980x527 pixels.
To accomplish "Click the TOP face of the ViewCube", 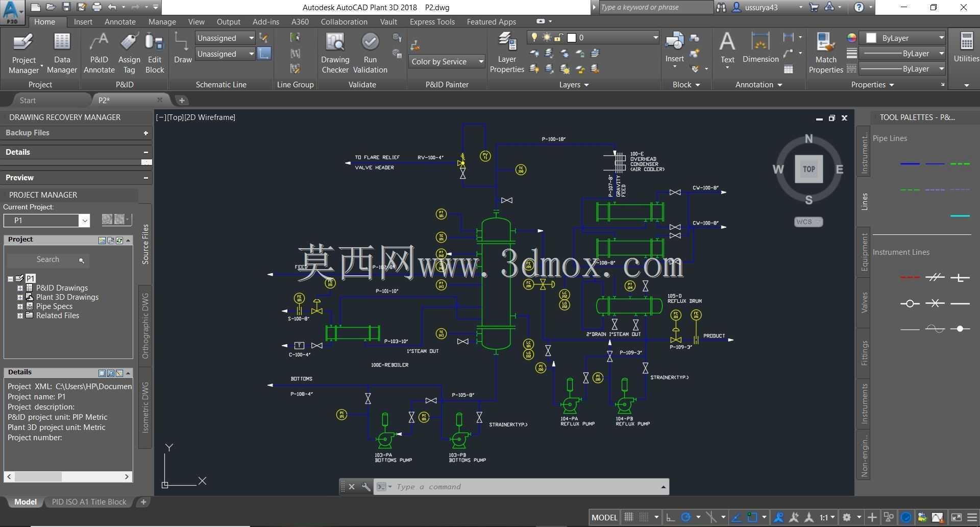I will point(808,169).
